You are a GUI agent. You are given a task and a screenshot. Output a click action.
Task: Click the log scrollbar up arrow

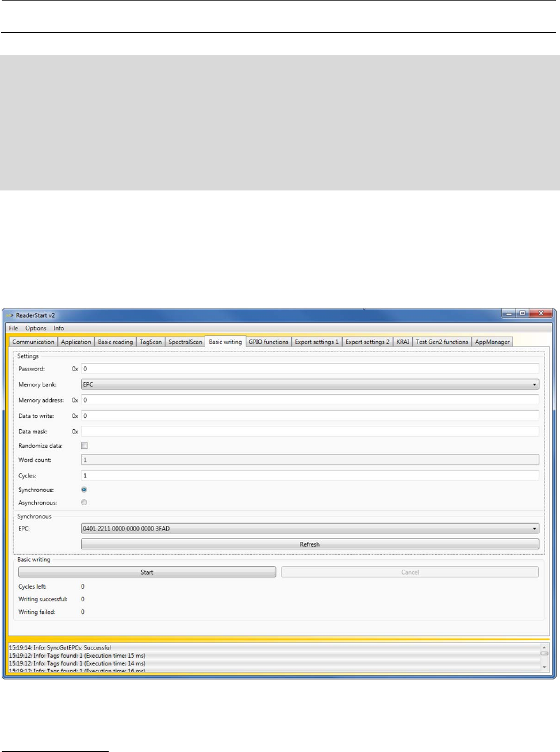tap(544, 647)
